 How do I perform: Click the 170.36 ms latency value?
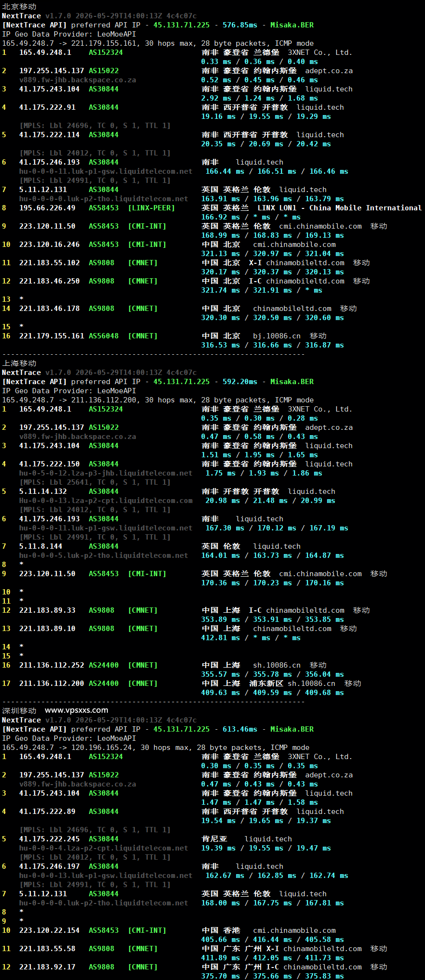(x=220, y=583)
